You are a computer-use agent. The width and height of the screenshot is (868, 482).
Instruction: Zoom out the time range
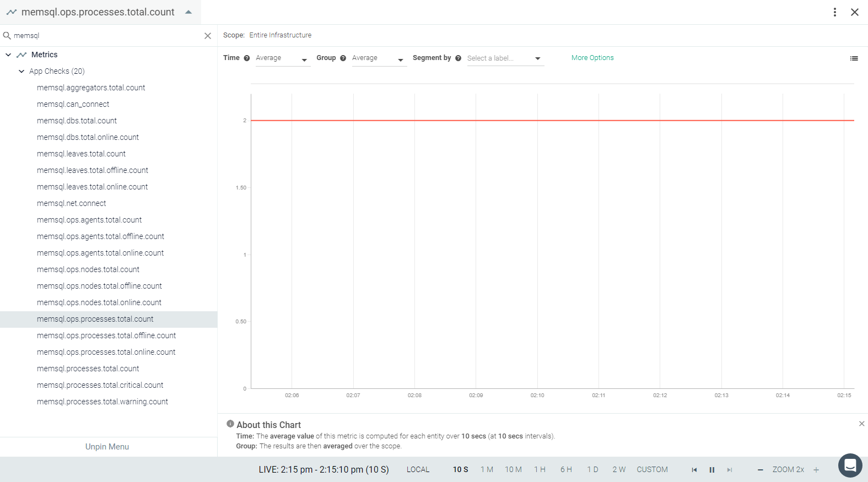[x=761, y=470]
